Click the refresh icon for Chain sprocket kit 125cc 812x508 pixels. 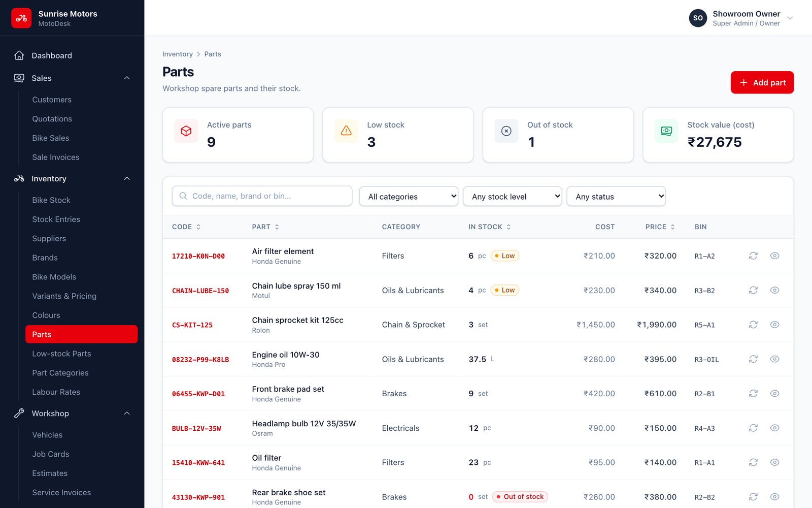pyautogui.click(x=753, y=325)
